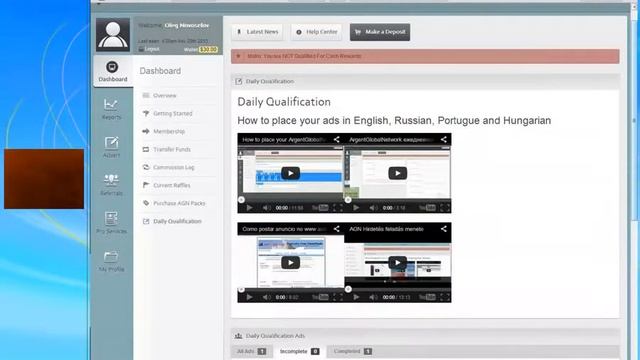Select Daily Qualification in the Dashboard menu
The height and width of the screenshot is (360, 640).
(x=176, y=221)
